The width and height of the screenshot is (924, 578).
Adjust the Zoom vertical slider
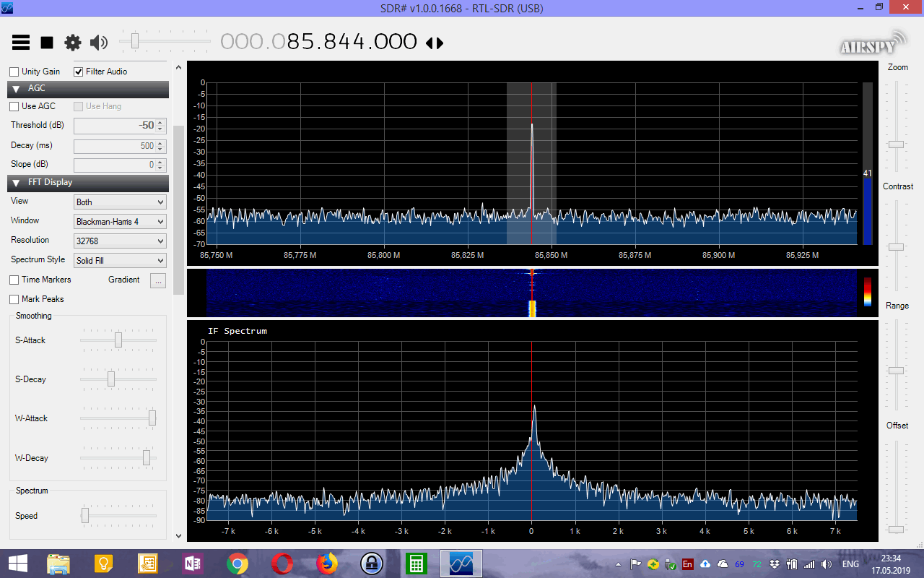(x=896, y=144)
